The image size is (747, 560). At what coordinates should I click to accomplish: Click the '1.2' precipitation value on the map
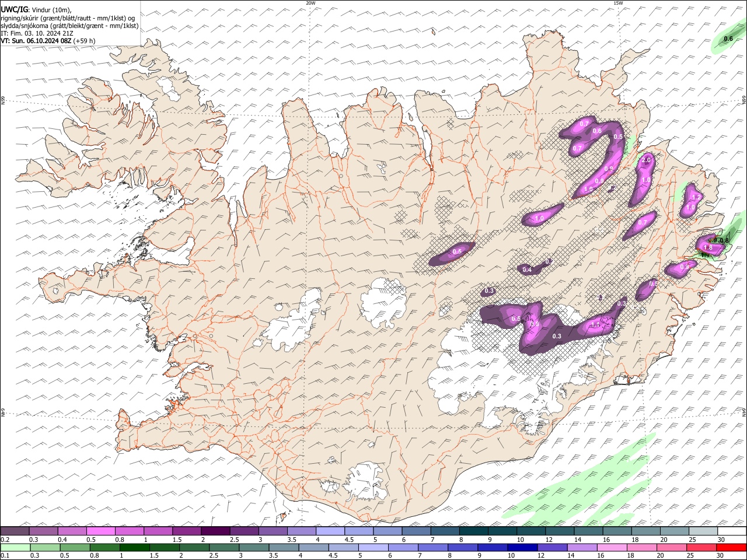point(696,198)
